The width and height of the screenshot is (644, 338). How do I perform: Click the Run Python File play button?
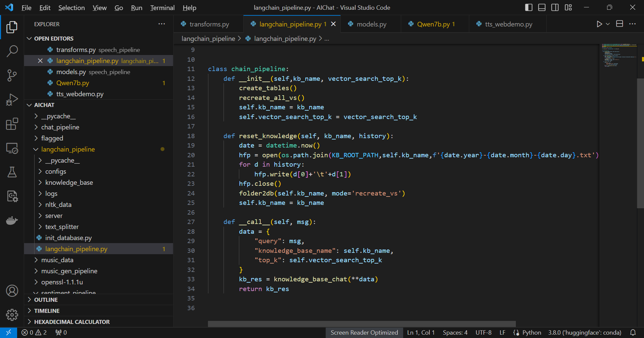click(599, 24)
